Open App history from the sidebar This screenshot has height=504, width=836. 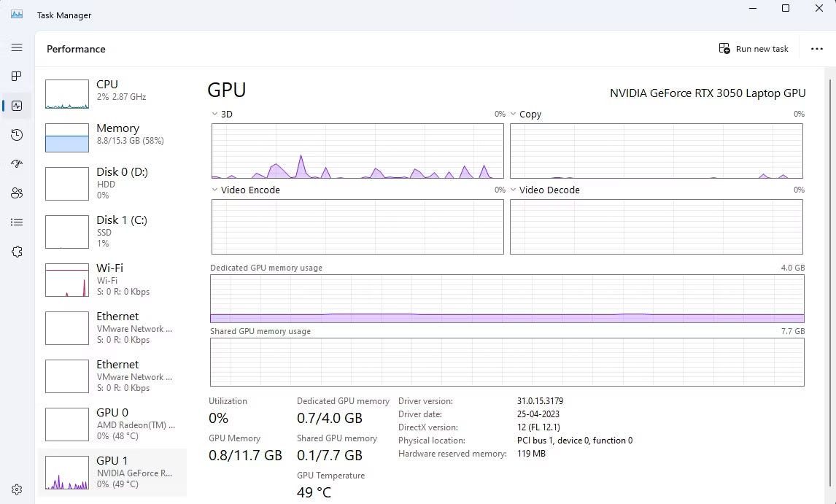click(x=16, y=135)
